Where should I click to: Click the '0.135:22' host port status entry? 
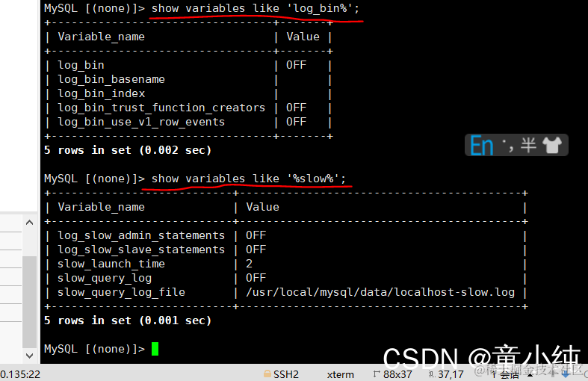[20, 374]
